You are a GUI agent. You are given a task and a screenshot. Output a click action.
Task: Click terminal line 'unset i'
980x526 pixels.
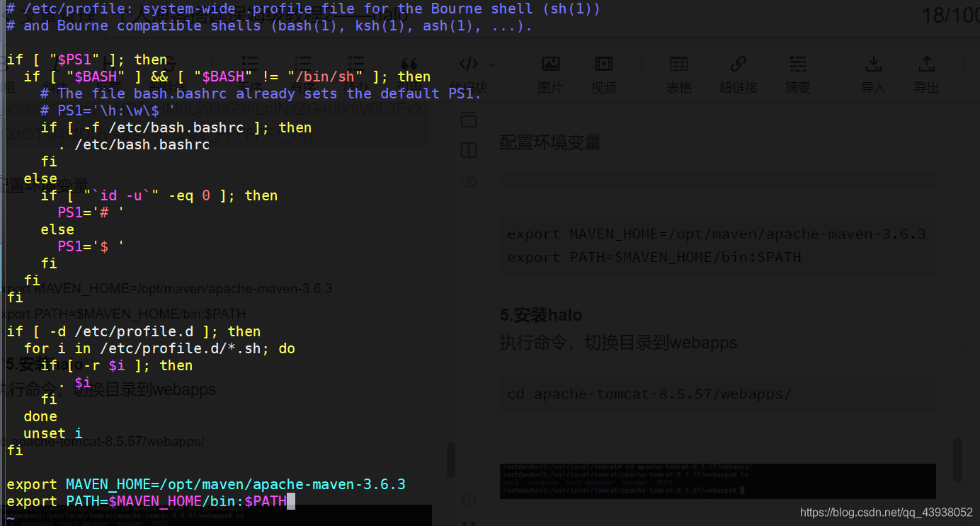pos(53,433)
